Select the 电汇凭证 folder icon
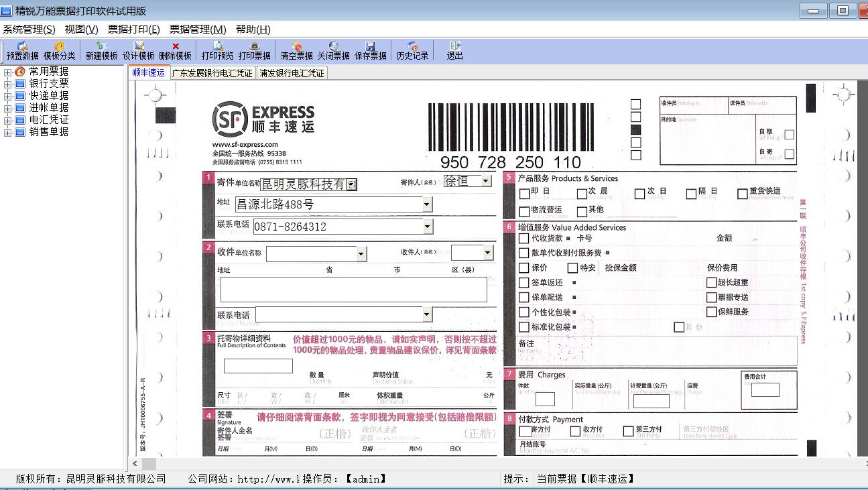Screen dimensions: 868x490 pos(20,120)
